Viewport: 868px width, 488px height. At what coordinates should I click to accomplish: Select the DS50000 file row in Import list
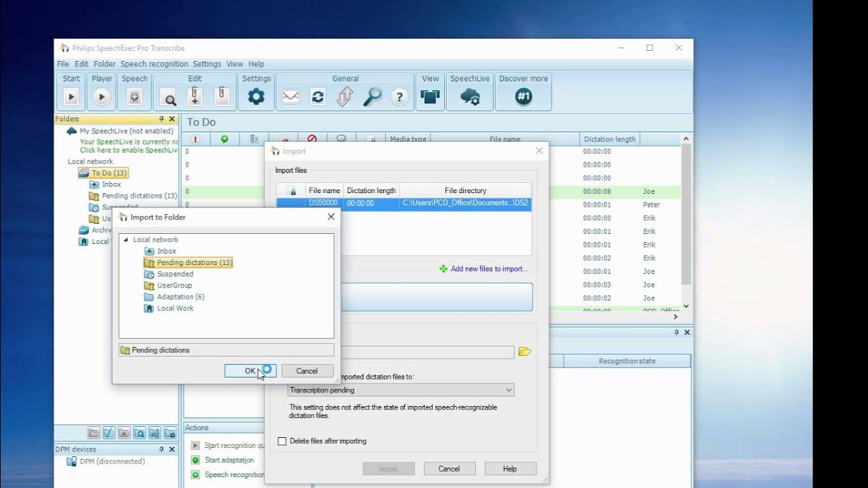[x=403, y=203]
